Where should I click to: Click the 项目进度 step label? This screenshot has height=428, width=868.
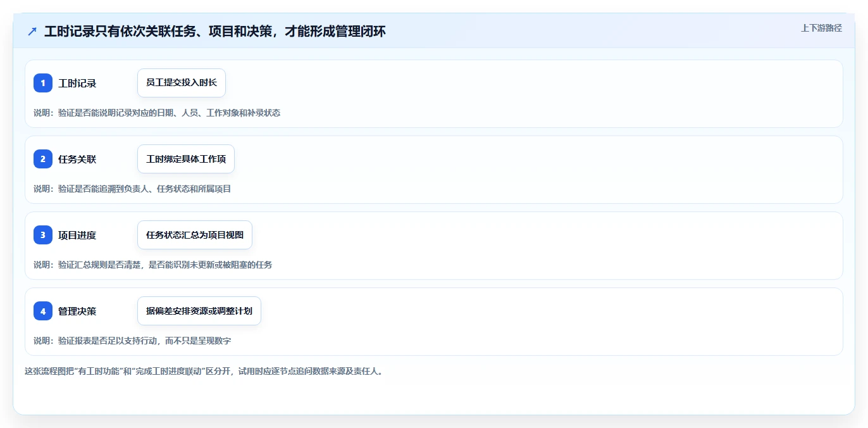(77, 236)
